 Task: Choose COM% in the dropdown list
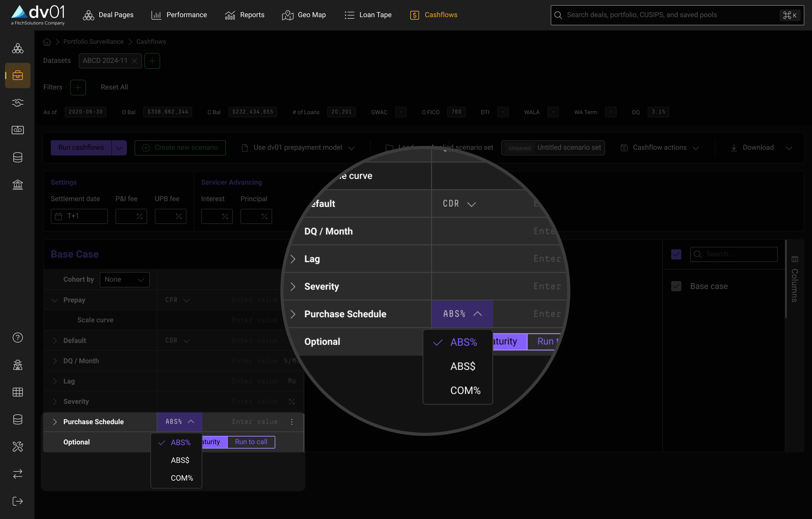point(182,478)
